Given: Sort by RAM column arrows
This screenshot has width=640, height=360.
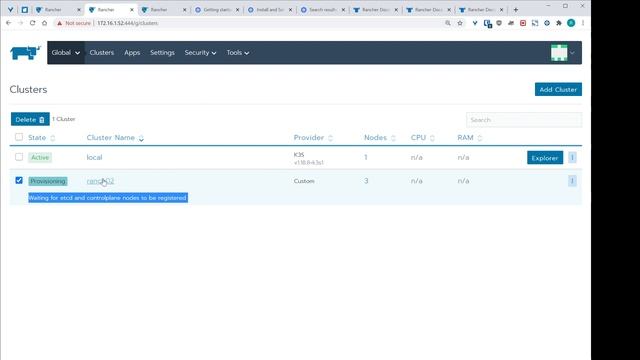Looking at the screenshot, I should point(480,138).
